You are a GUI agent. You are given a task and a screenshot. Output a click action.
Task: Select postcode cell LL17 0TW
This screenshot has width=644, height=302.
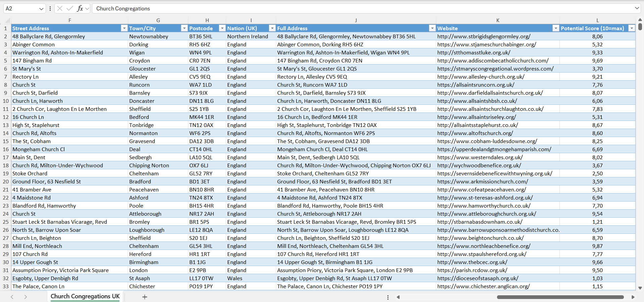point(207,278)
